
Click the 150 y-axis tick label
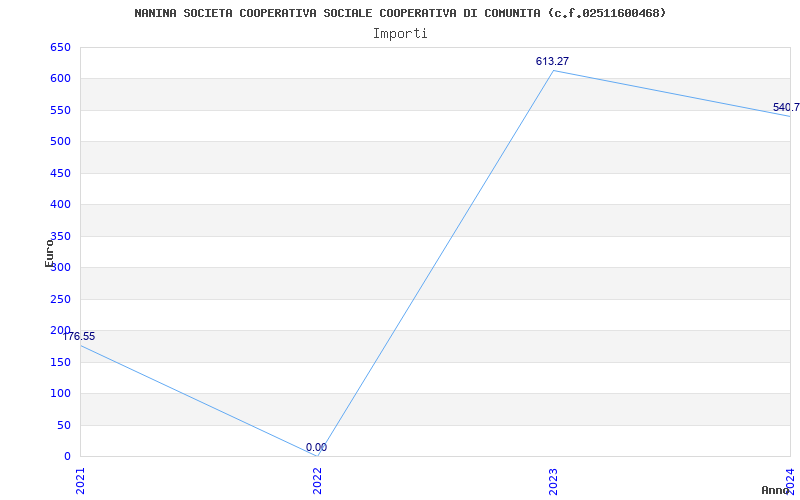pyautogui.click(x=60, y=362)
